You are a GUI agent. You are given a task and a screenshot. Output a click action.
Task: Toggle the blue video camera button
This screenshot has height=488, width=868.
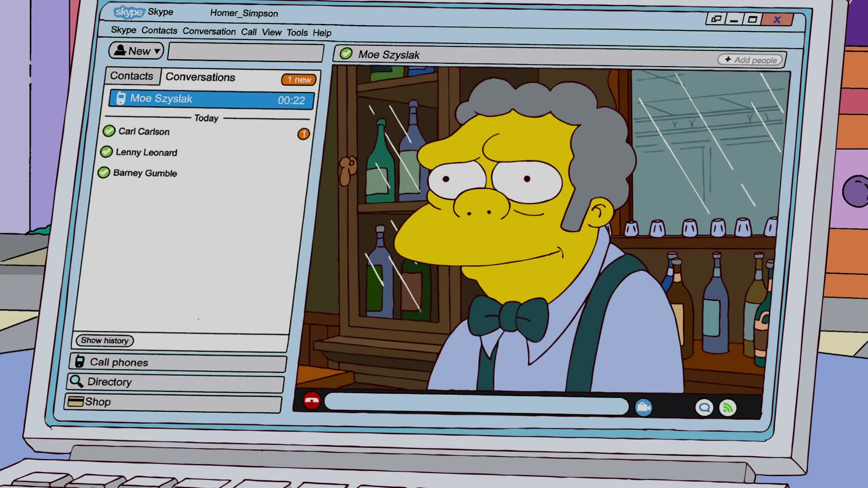(x=643, y=408)
